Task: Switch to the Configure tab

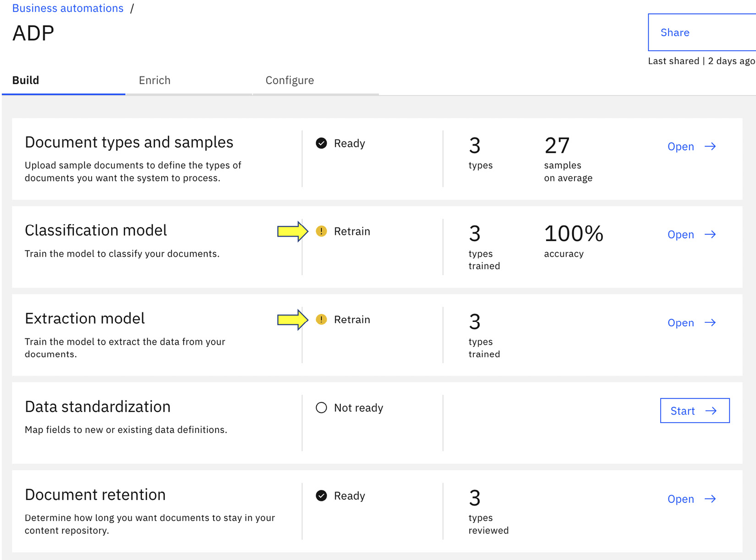Action: click(316, 81)
